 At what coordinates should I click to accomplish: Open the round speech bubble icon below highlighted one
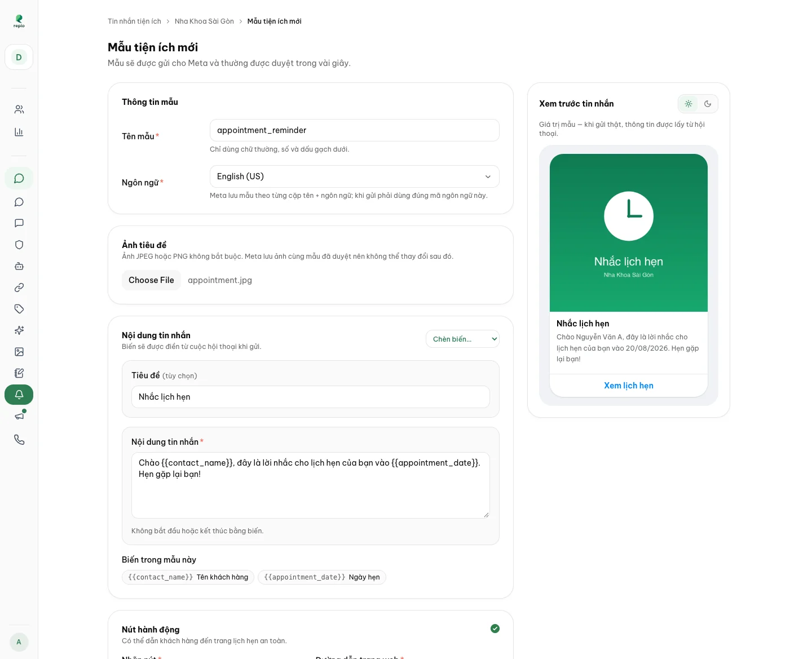(19, 202)
